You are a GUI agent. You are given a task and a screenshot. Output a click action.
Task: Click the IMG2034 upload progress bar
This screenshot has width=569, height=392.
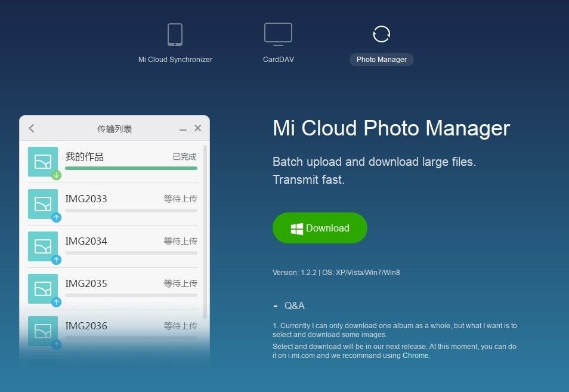tap(131, 253)
